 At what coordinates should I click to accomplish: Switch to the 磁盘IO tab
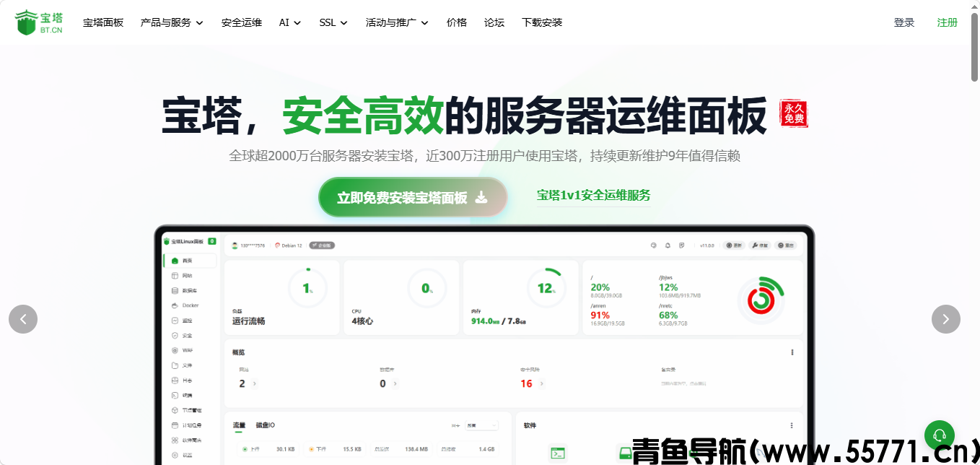[265, 425]
